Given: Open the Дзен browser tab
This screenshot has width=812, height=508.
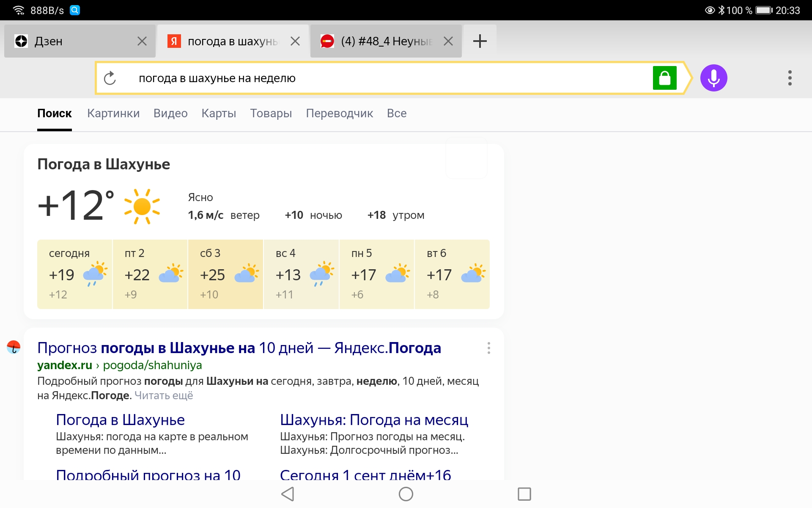Looking at the screenshot, I should (68, 41).
